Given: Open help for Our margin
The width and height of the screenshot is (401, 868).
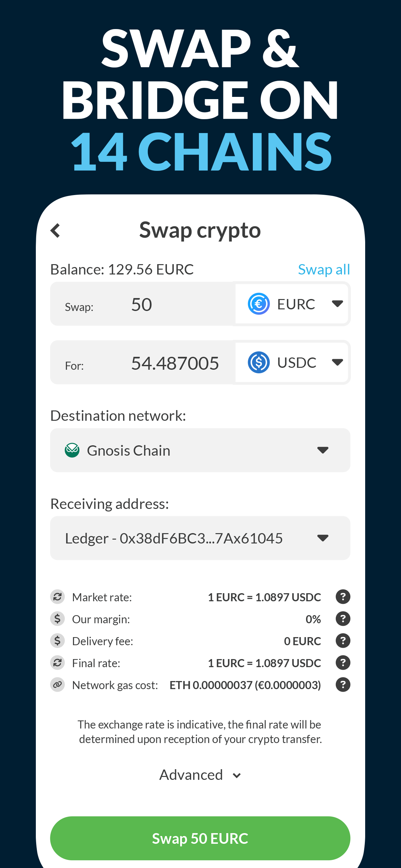Looking at the screenshot, I should (x=343, y=619).
